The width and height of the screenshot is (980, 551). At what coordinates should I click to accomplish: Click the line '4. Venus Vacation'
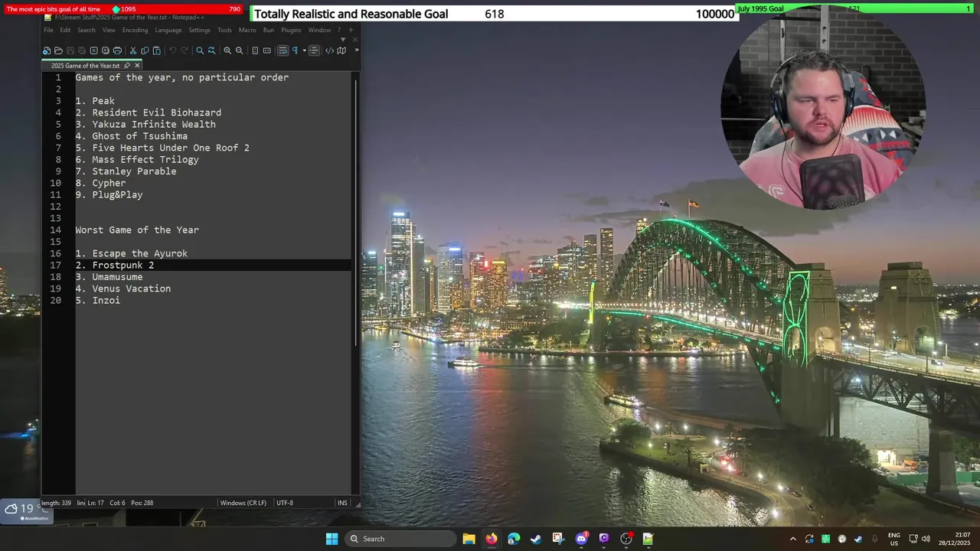[123, 289]
